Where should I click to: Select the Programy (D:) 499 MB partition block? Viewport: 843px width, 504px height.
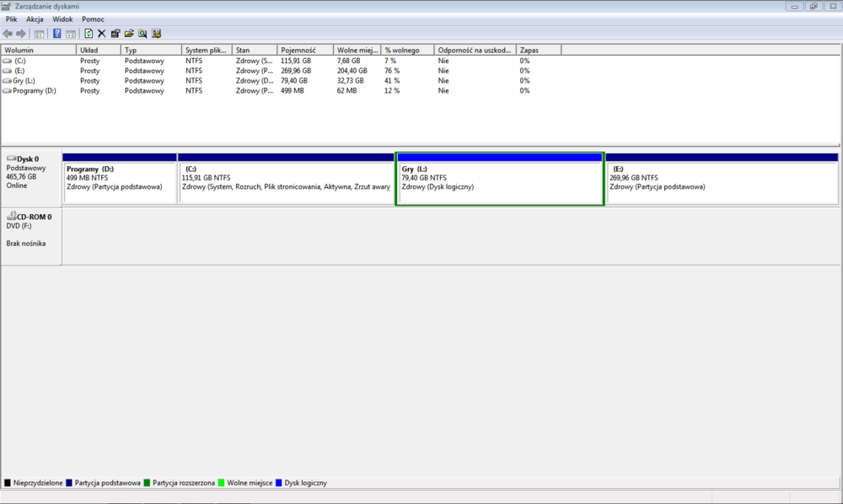[x=120, y=179]
